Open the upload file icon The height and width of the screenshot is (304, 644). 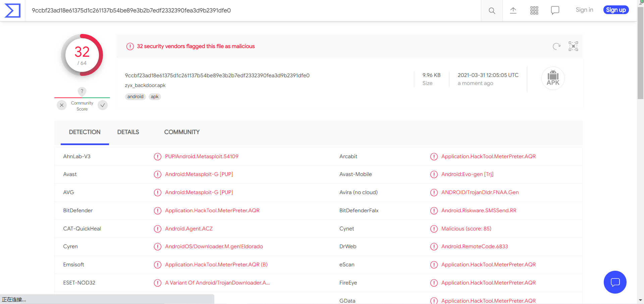coord(513,10)
